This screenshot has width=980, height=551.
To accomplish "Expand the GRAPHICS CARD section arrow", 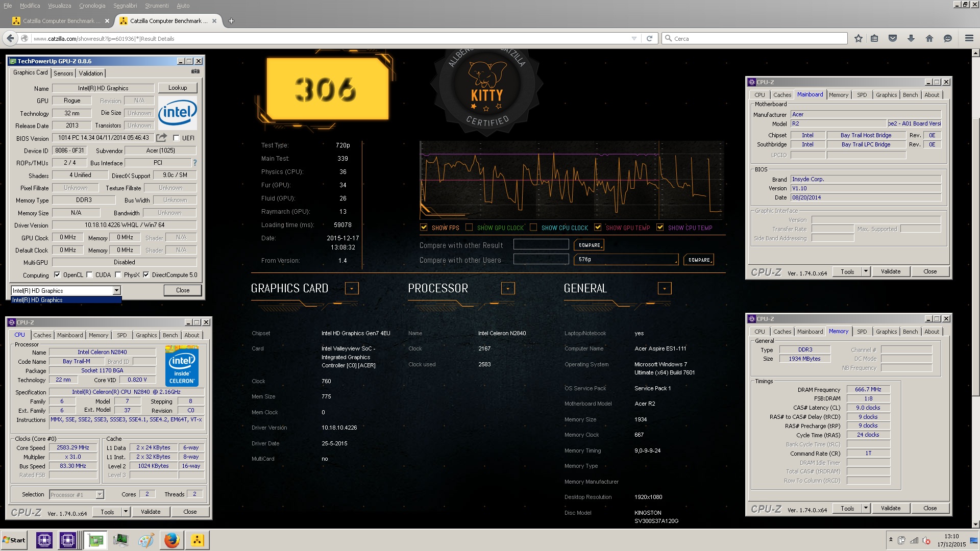I will 352,288.
